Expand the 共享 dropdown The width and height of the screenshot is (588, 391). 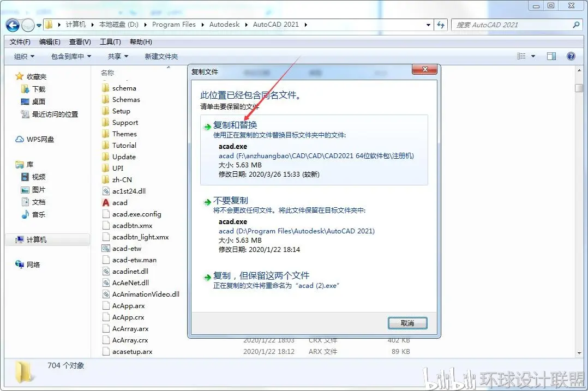pyautogui.click(x=118, y=56)
